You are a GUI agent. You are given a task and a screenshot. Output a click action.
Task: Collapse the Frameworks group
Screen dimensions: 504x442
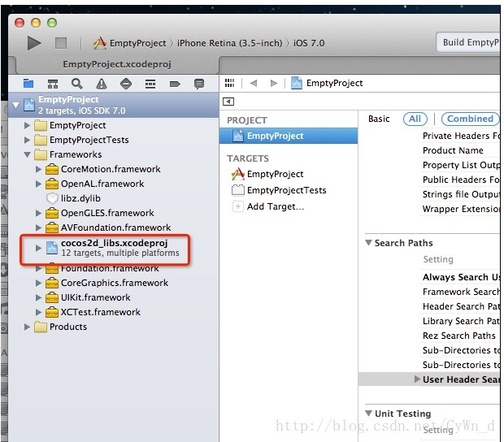(28, 155)
